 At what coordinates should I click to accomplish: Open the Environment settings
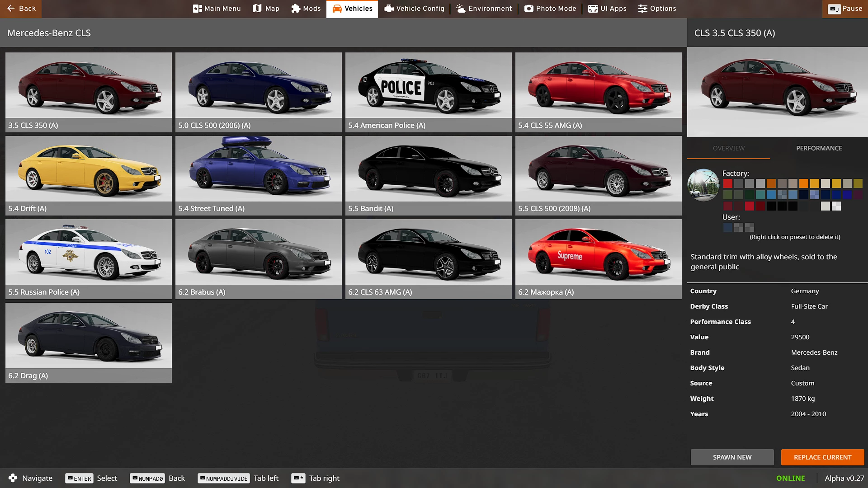(x=484, y=8)
